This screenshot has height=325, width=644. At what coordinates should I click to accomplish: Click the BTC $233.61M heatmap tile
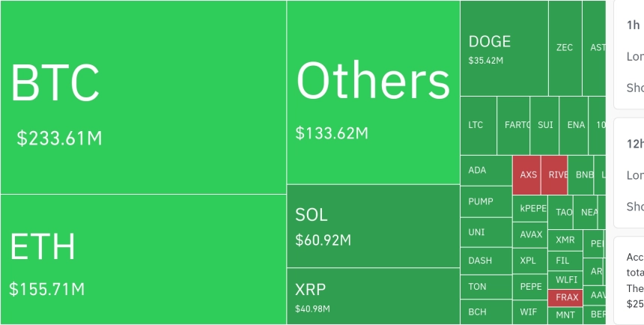pyautogui.click(x=142, y=97)
